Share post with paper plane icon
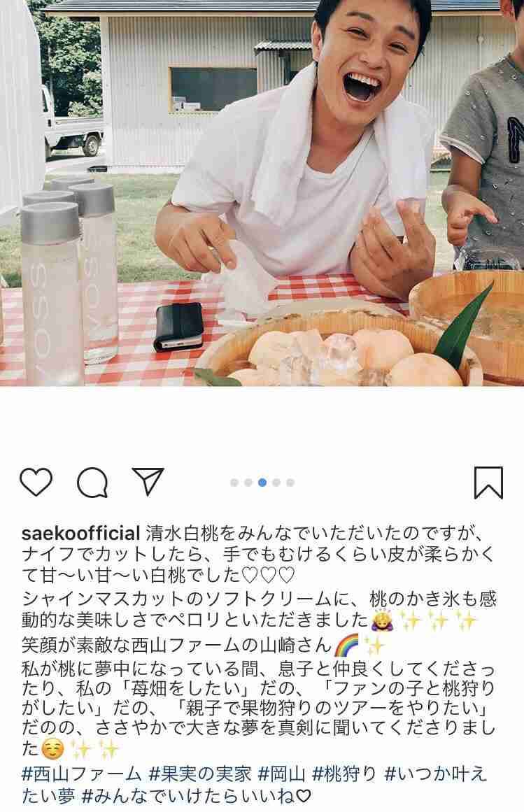 [148, 482]
